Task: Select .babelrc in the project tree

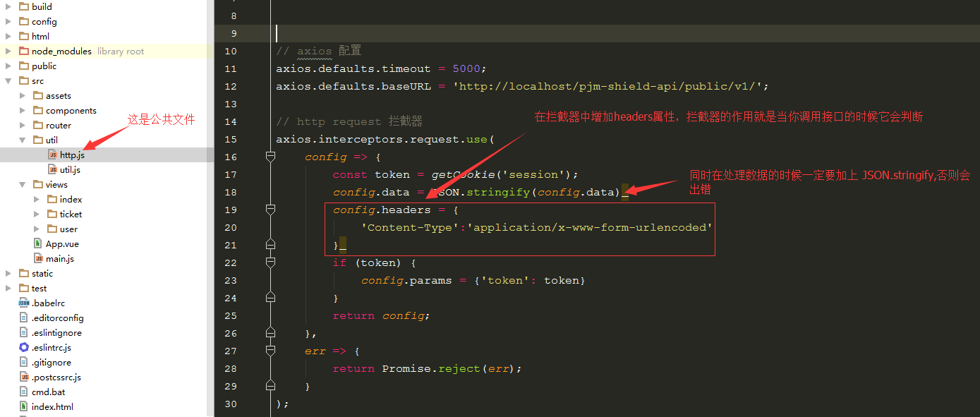Action: (48, 303)
